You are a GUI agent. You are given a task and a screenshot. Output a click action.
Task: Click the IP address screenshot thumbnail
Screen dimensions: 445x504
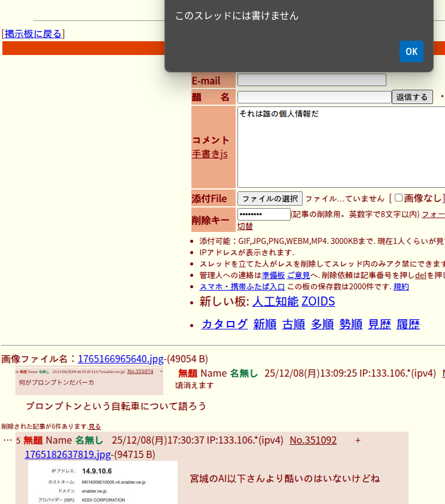click(102, 482)
